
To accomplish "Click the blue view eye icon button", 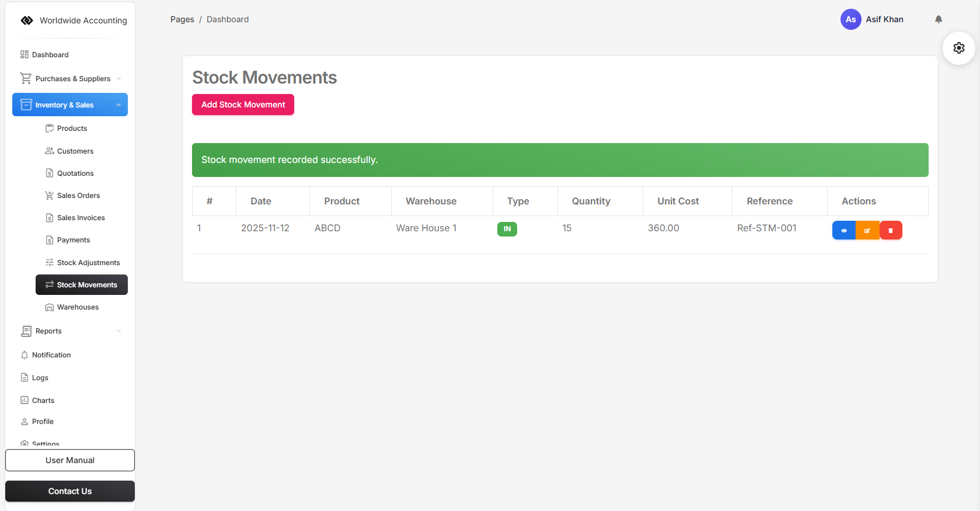I will 843,230.
